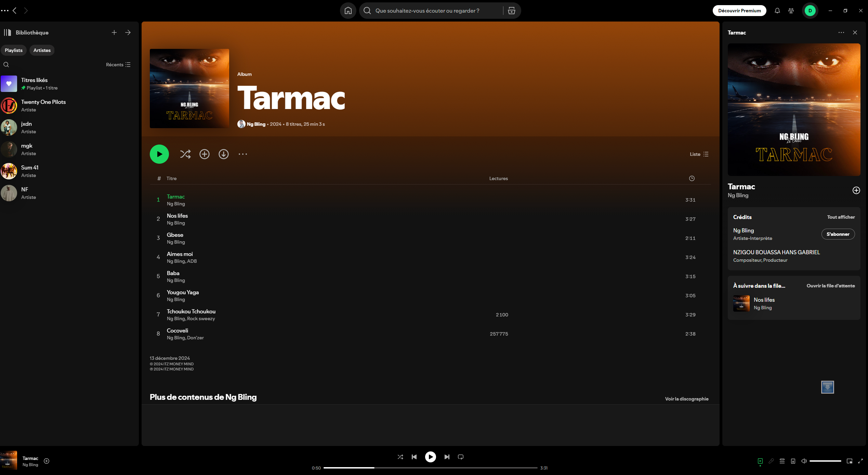Open Sum 41 artist in the library
This screenshot has width=868, height=475.
click(x=68, y=171)
